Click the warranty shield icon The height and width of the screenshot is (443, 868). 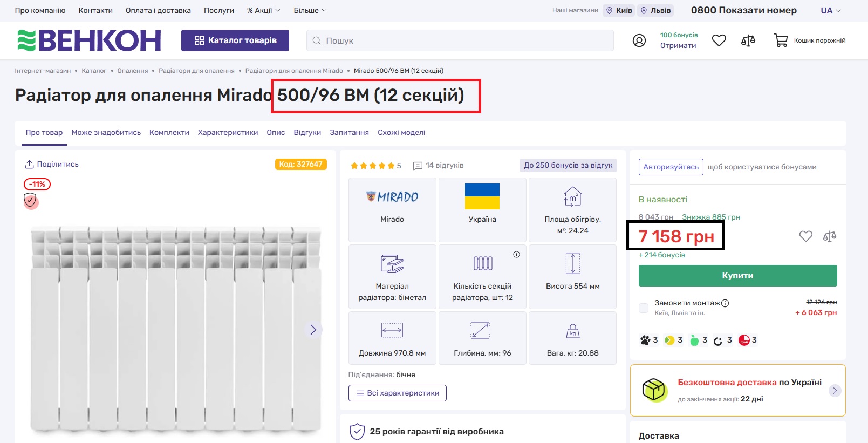tap(357, 432)
